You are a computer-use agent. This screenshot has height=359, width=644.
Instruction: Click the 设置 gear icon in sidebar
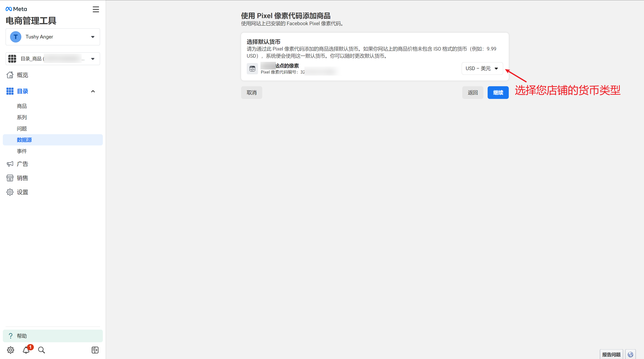[10, 192]
